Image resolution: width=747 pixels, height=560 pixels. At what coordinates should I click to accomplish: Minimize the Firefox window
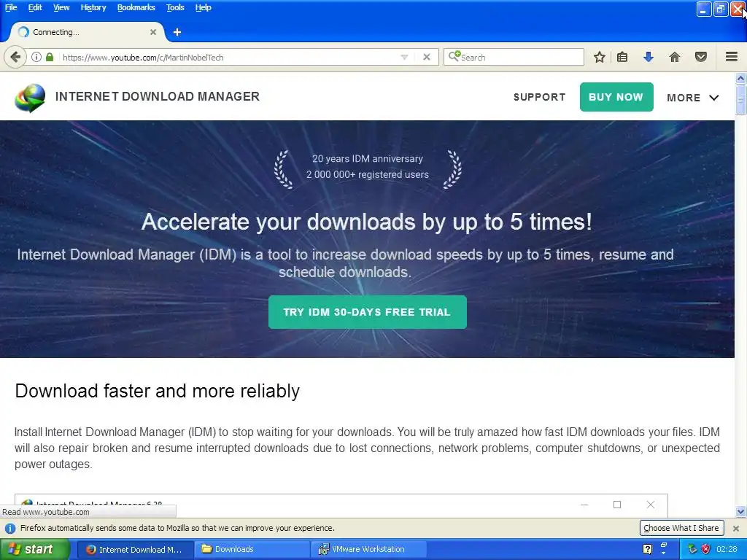704,9
